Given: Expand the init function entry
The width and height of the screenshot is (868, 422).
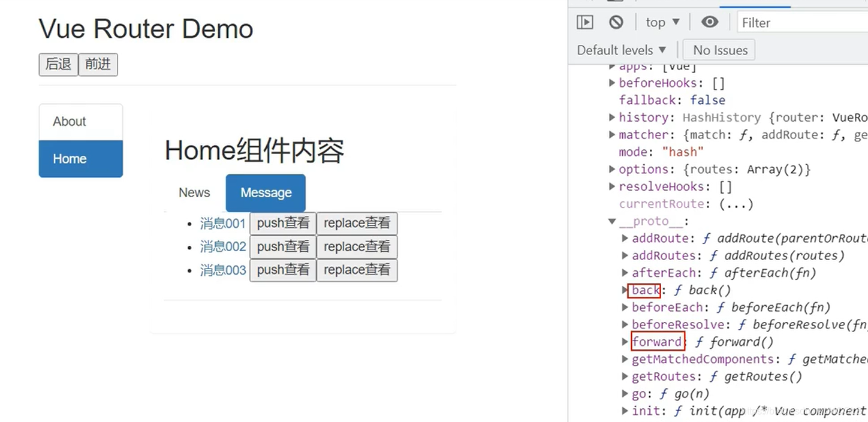Looking at the screenshot, I should pyautogui.click(x=625, y=411).
